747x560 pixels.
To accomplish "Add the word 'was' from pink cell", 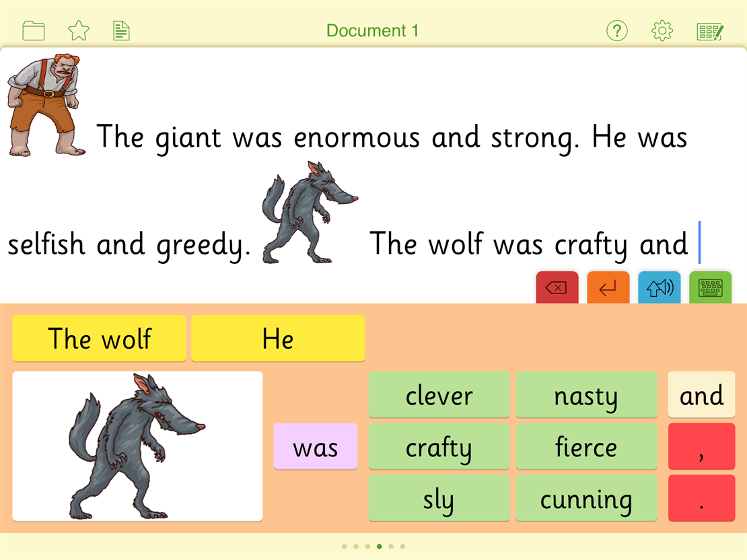I will tap(315, 446).
